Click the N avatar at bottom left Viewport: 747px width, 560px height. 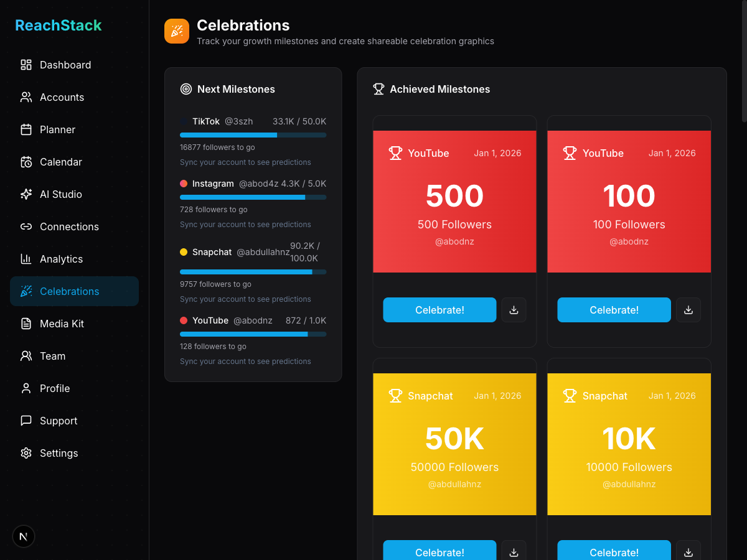[x=24, y=536]
